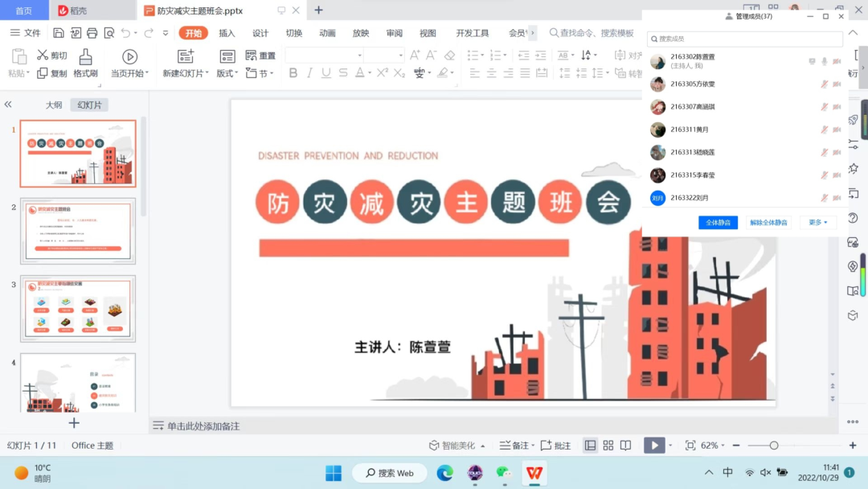The image size is (868, 489).
Task: Click the 解除全体静音 button
Action: pyautogui.click(x=768, y=223)
